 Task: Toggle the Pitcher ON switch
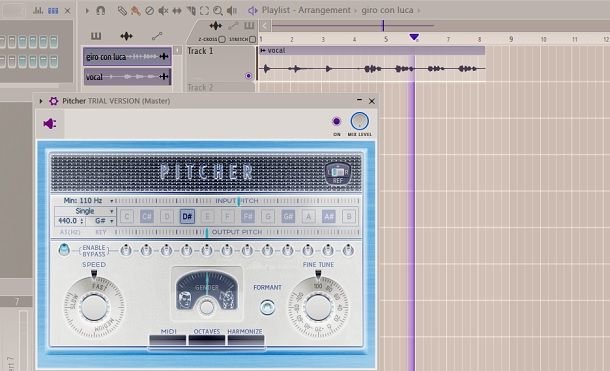click(x=337, y=121)
